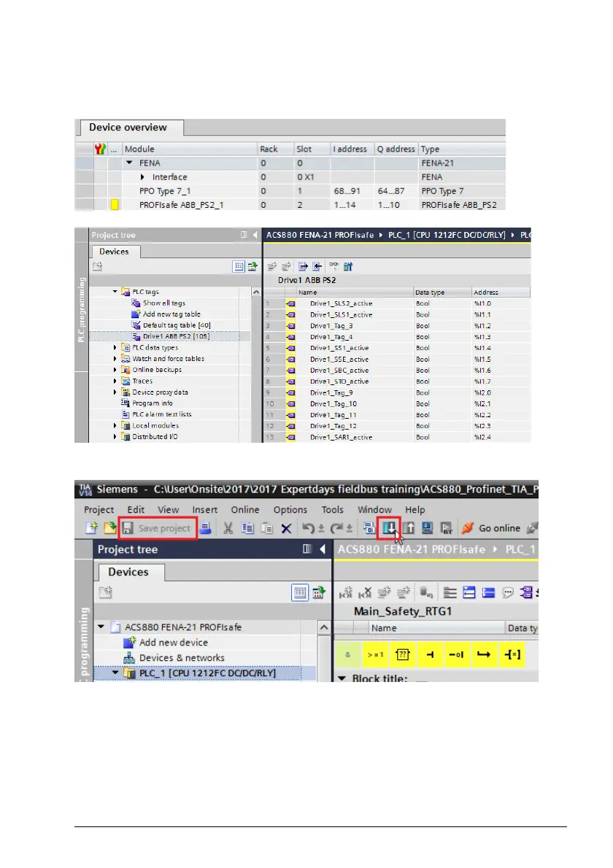Click the Delete X icon in toolbar
Viewport: 613px width, 868px height.
click(286, 529)
